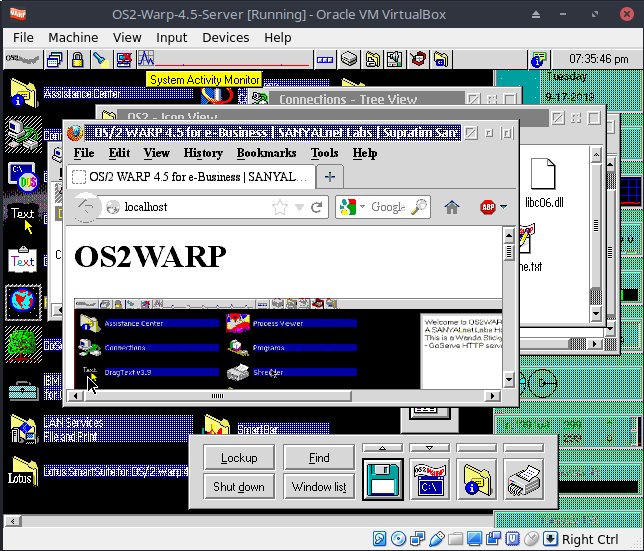Click the shutdown computer icon in WarpCenter
644x551 pixels.
(124, 60)
